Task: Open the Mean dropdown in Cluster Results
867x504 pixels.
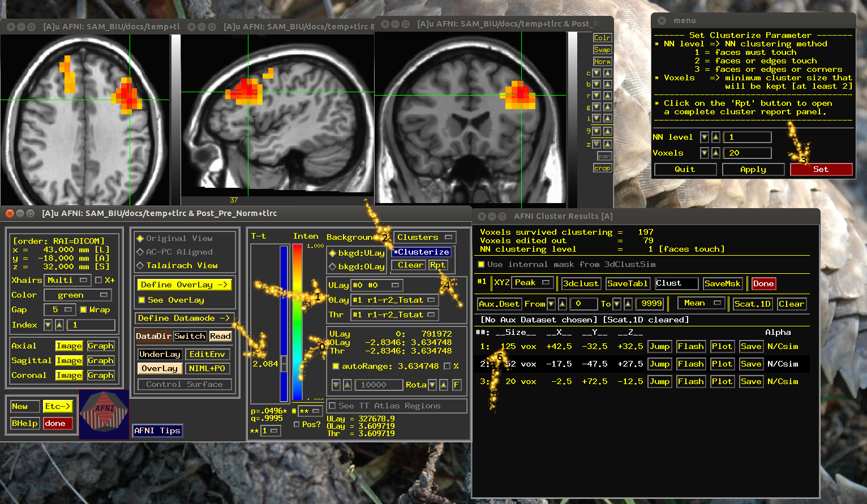Action: coord(702,303)
